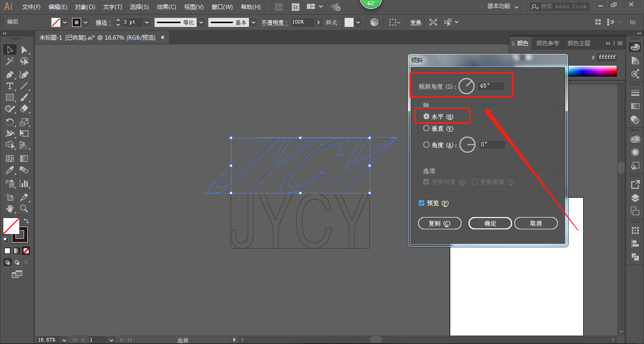Click 变换 link in control bar
Screen dimensions: 644x344
pyautogui.click(x=416, y=22)
